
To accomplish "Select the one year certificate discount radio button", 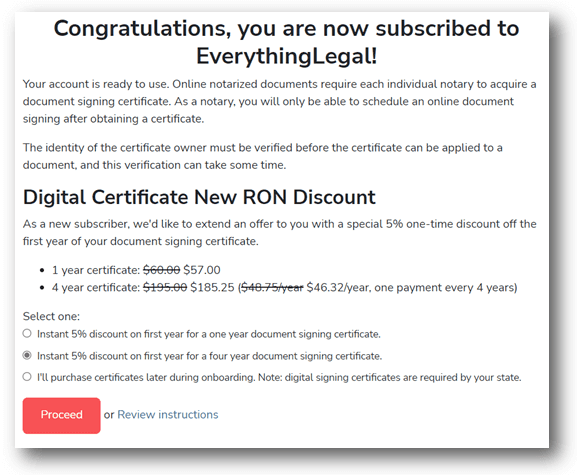I will pos(27,334).
